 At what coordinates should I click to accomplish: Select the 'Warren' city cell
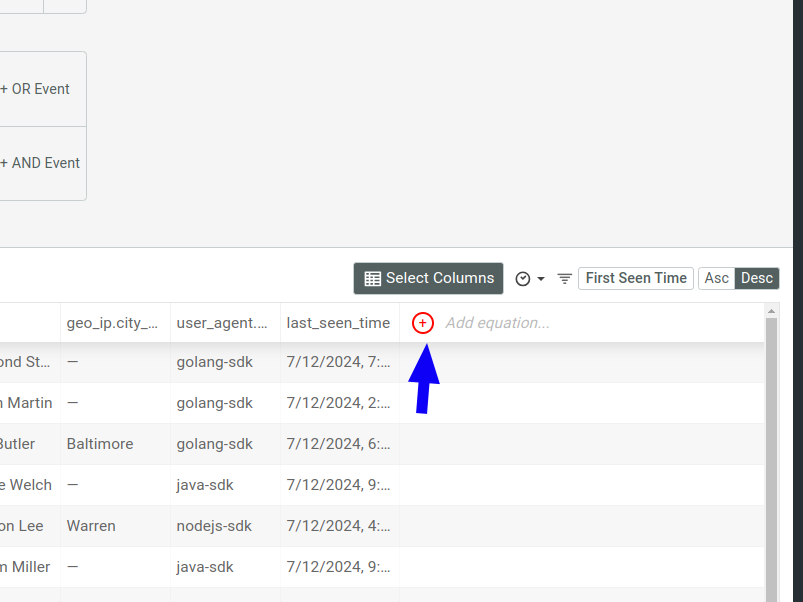click(x=90, y=525)
